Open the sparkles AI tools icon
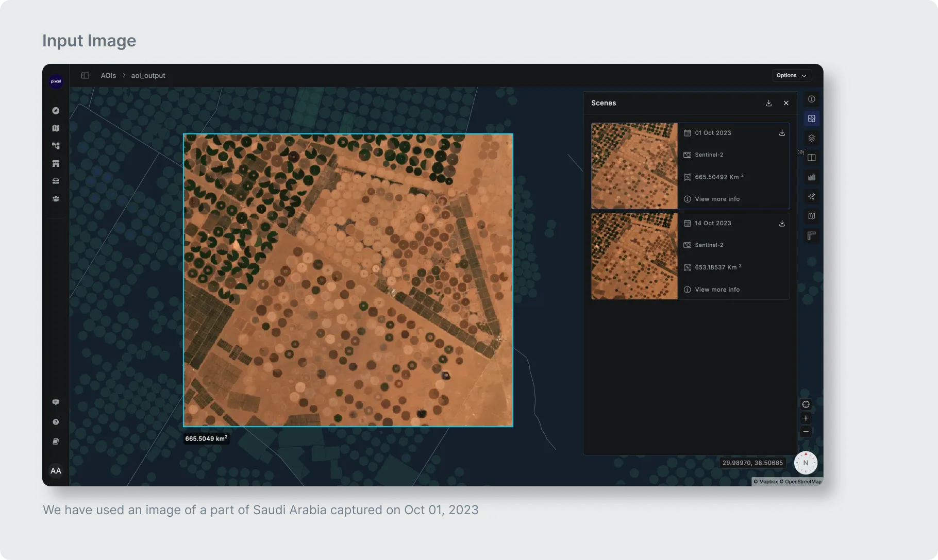Viewport: 938px width, 560px height. [812, 197]
